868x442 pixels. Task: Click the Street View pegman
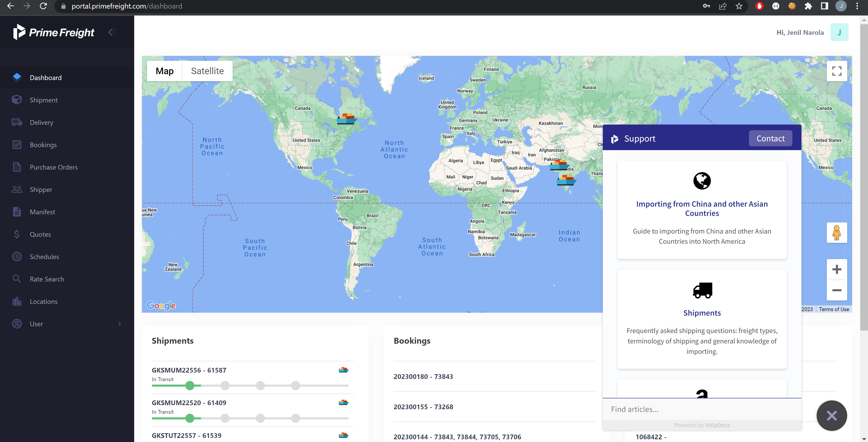point(837,233)
